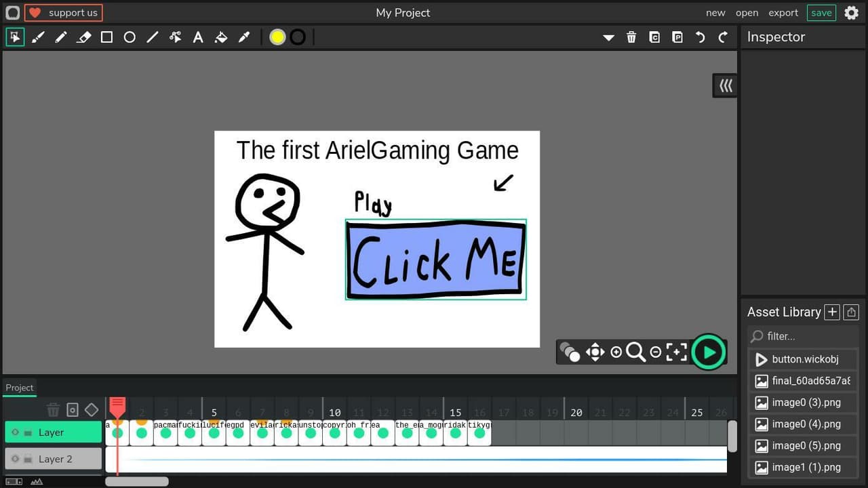868x488 pixels.
Task: Click the Undo arrow icon
Action: pyautogui.click(x=701, y=37)
